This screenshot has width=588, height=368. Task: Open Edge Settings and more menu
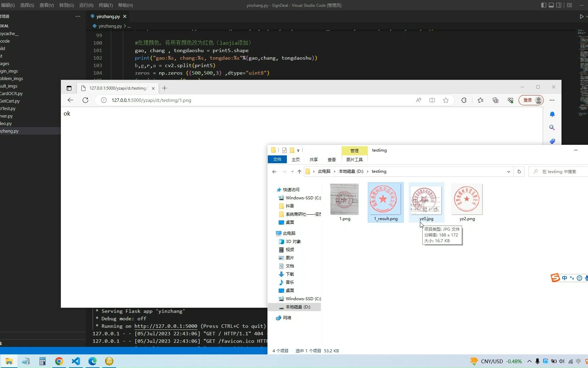[x=552, y=100]
